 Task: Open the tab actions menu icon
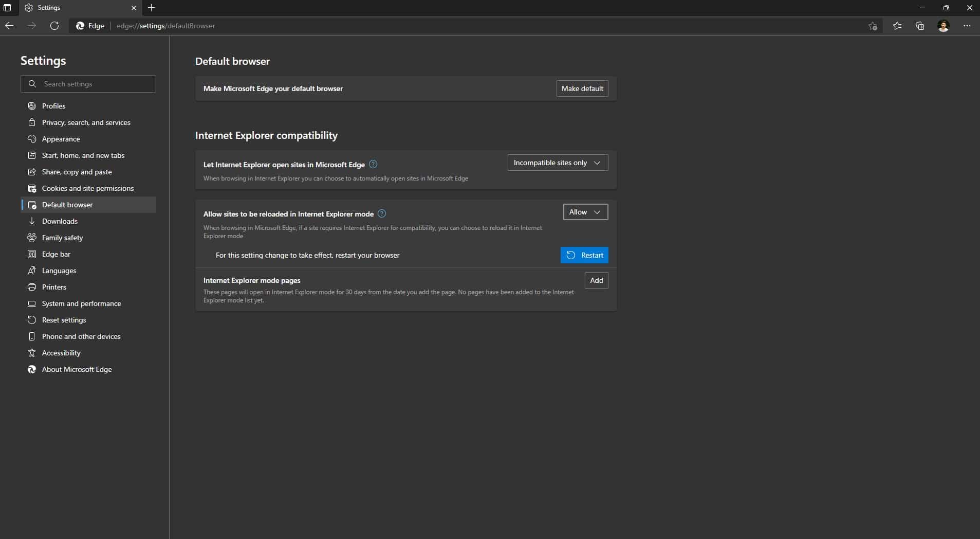coord(7,8)
